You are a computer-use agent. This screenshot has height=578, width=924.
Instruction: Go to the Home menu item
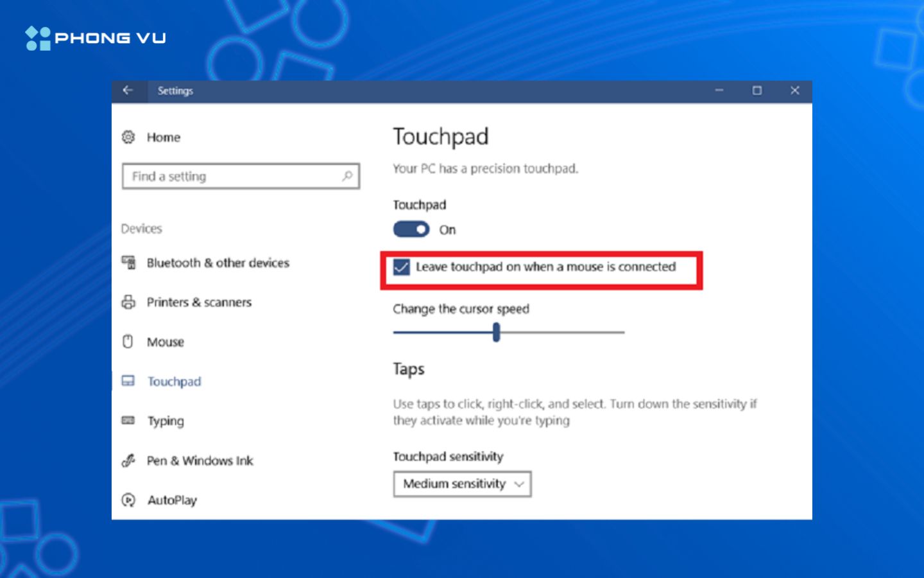(x=164, y=137)
